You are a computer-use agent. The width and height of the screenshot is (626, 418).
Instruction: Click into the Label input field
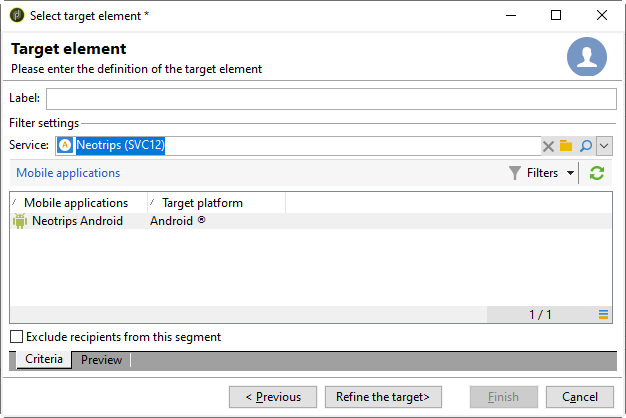coord(331,98)
